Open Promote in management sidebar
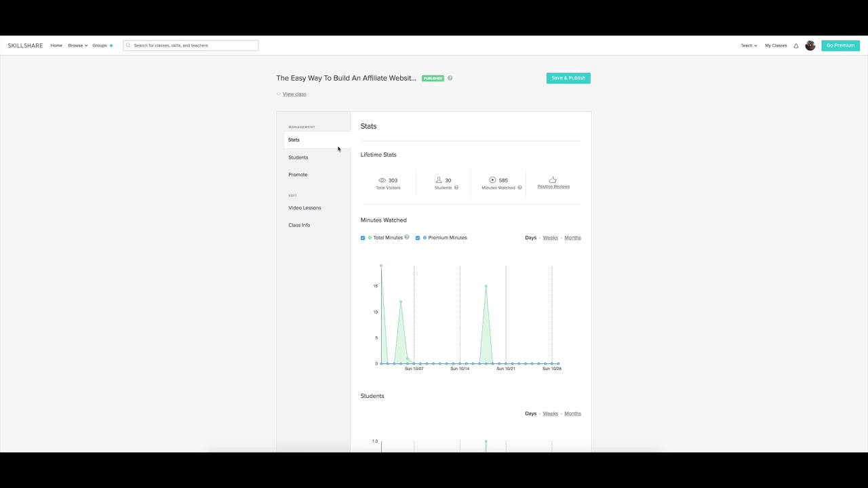Viewport: 868px width, 488px height. click(x=298, y=175)
